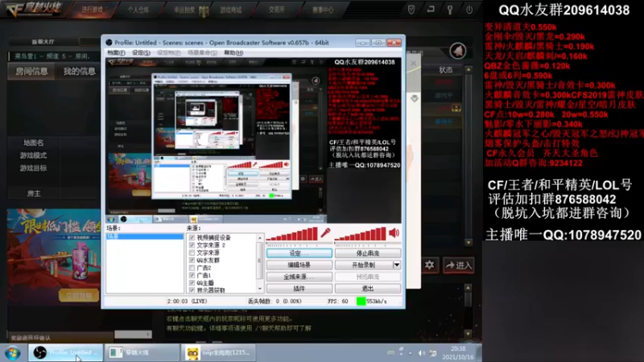Click 进入 button to enter room
Viewport: 644px width, 362px height.
point(459,265)
